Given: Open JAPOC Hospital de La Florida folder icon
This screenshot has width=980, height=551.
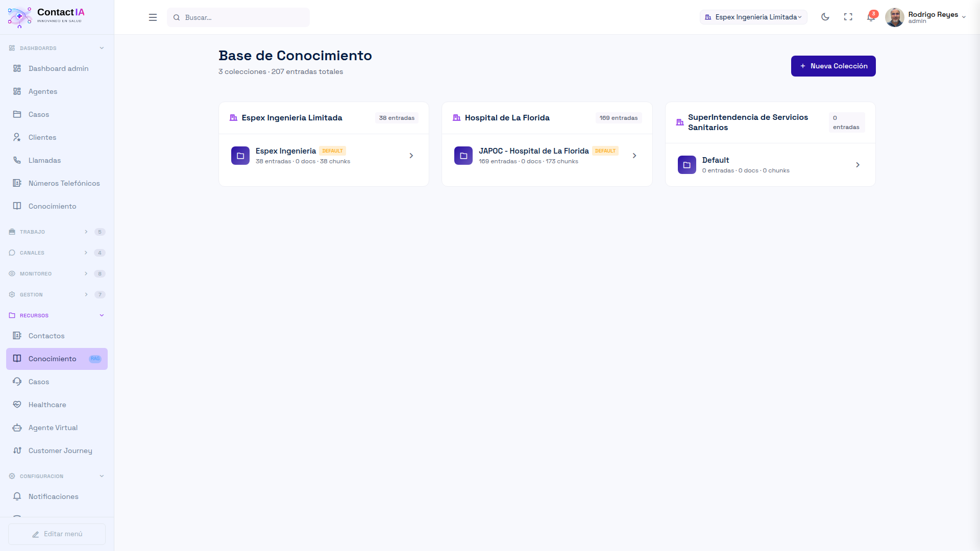Looking at the screenshot, I should (x=463, y=156).
